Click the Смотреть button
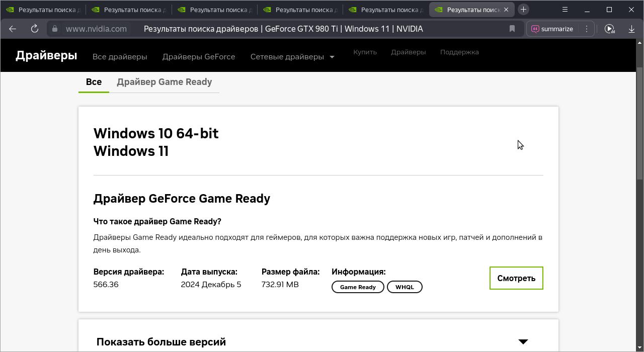Screen dimensions: 644x352 [x=516, y=278]
